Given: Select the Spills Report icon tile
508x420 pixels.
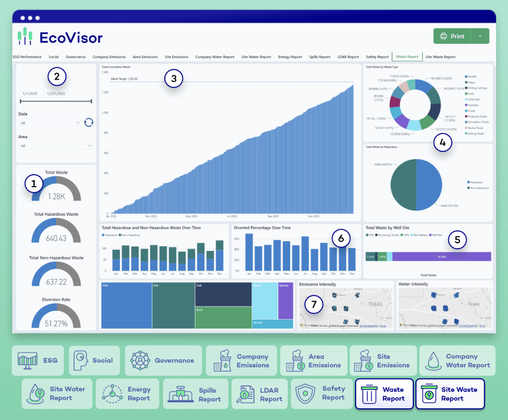Looking at the screenshot, I should click(193, 394).
